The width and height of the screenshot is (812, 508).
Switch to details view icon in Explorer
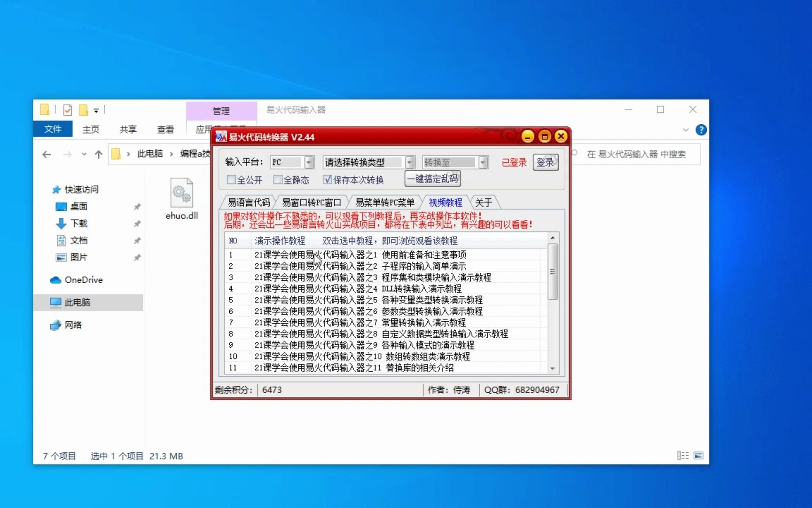pos(683,455)
